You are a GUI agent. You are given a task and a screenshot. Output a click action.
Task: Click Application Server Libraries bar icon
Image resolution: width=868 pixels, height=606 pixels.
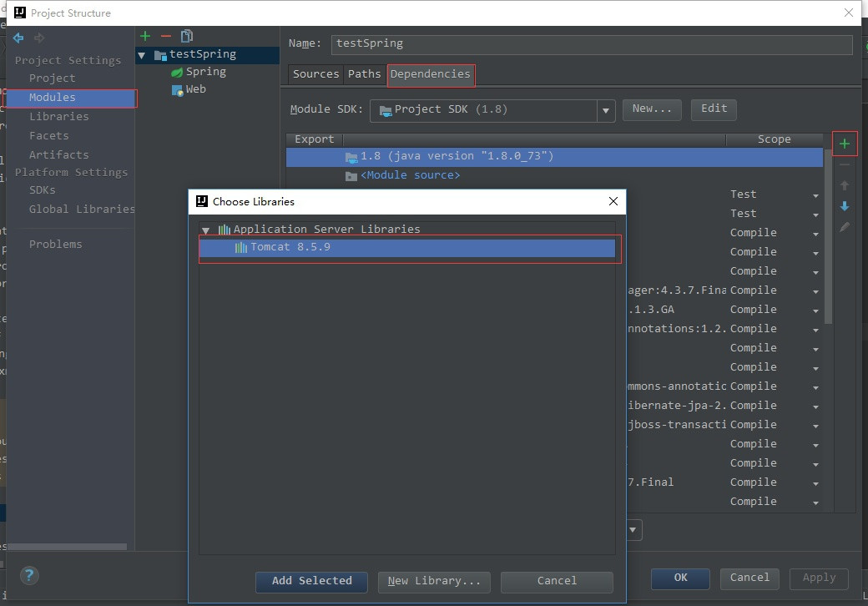point(224,229)
